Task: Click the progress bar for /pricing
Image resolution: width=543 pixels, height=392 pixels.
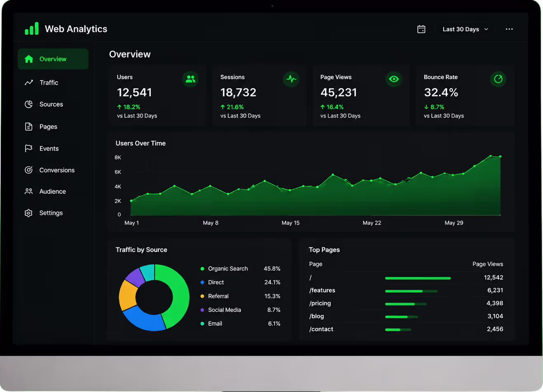Action: [x=406, y=304]
